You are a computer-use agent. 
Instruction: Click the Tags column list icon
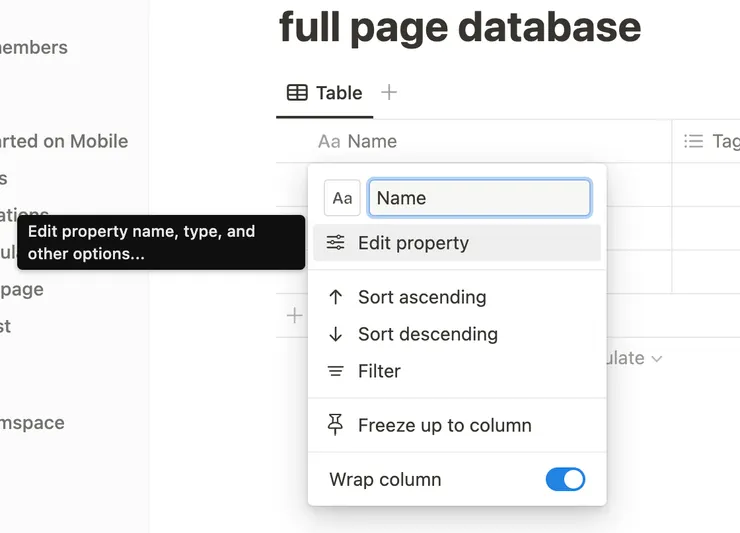pyautogui.click(x=693, y=142)
